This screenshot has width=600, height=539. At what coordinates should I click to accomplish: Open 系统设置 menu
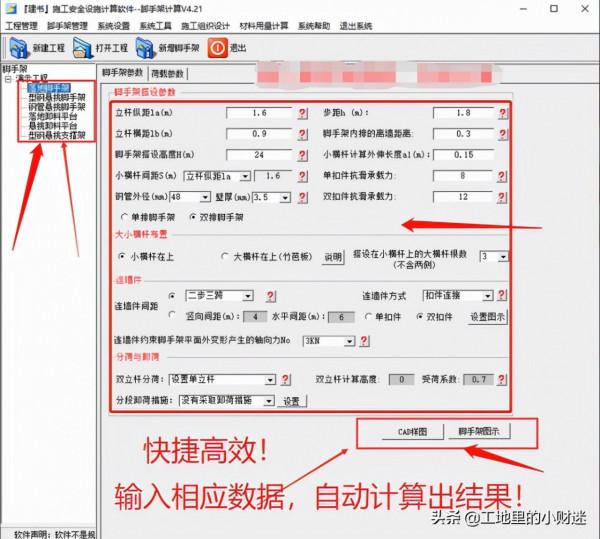pos(114,26)
